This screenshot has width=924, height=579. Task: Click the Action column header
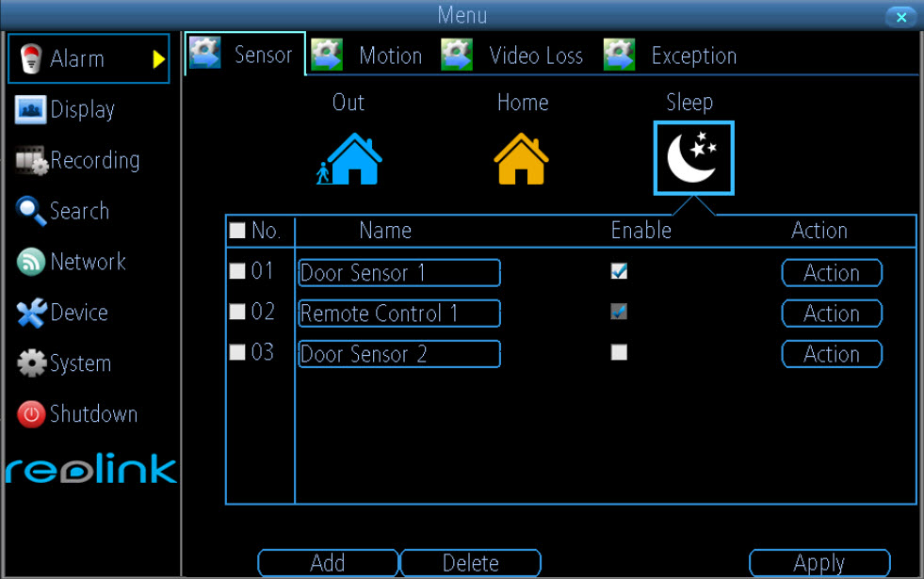coord(819,231)
